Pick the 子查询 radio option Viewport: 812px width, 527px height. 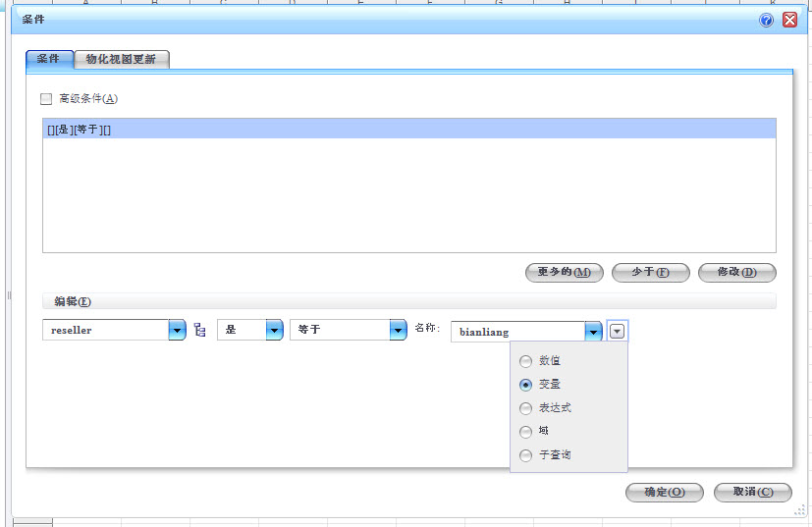[x=525, y=455]
